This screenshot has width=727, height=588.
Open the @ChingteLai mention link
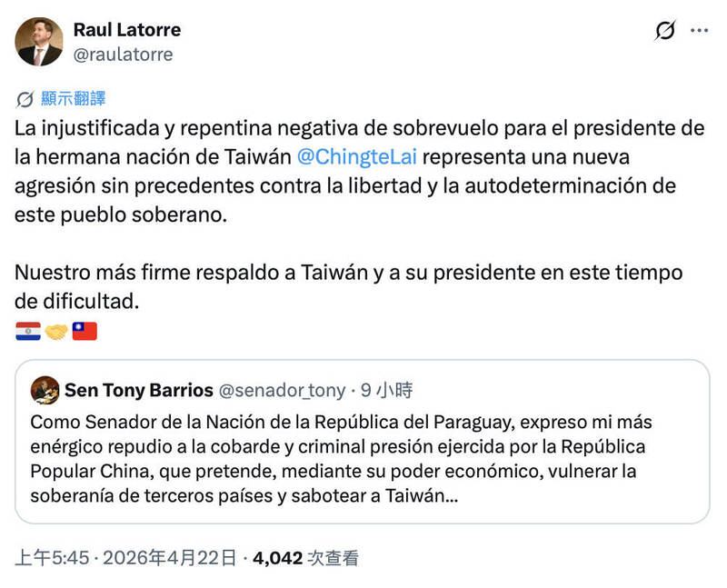357,155
